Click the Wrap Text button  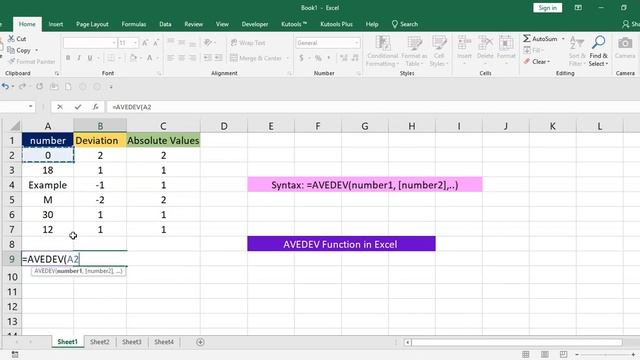248,43
